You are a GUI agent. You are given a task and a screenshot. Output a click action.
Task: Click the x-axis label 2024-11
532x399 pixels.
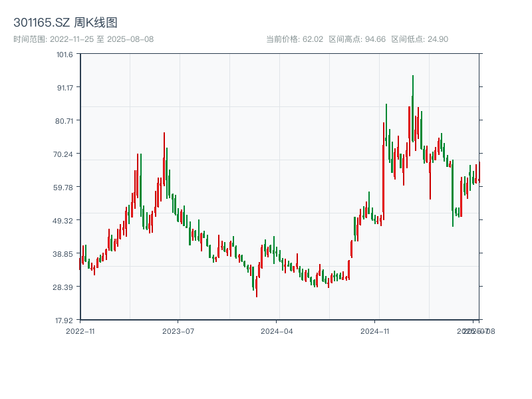[374, 331]
